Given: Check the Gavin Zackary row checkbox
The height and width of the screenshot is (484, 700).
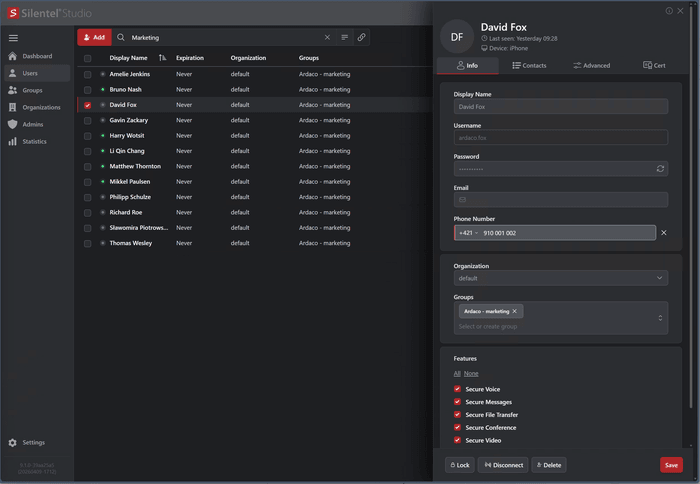Looking at the screenshot, I should [x=88, y=121].
